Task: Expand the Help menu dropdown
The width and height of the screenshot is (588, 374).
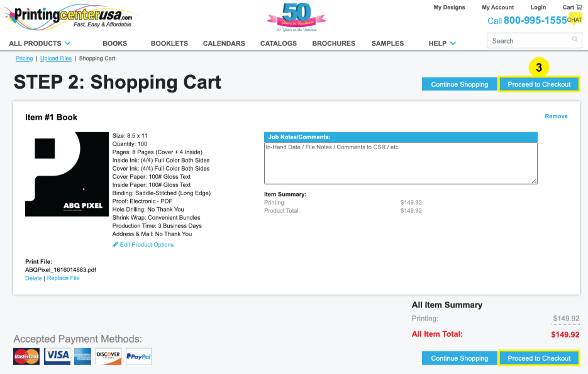Action: (442, 43)
